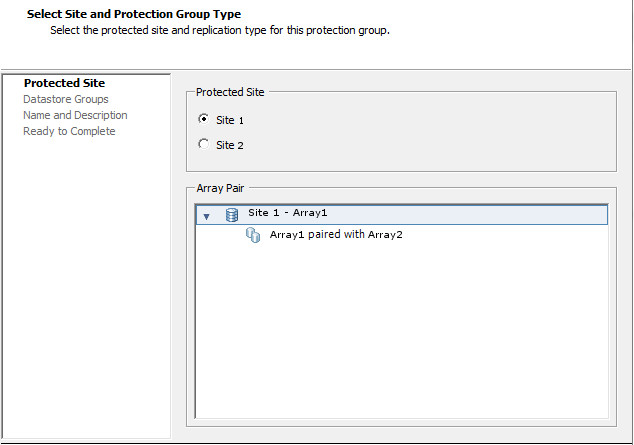
Task: Click the 'Select Site and Protection Group Type' heading
Action: coord(134,14)
